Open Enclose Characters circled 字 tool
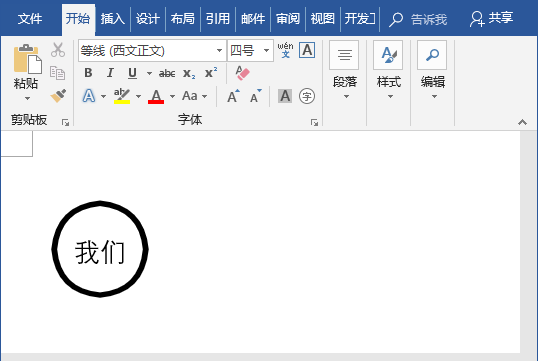 coord(307,96)
